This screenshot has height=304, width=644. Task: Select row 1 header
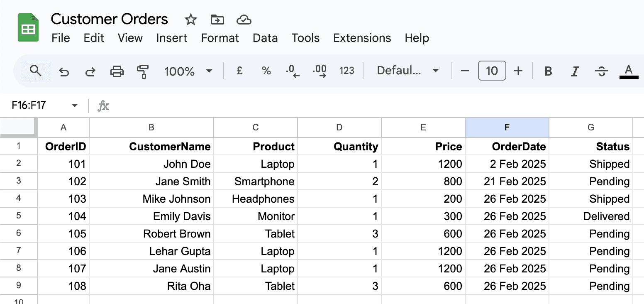pyautogui.click(x=19, y=146)
